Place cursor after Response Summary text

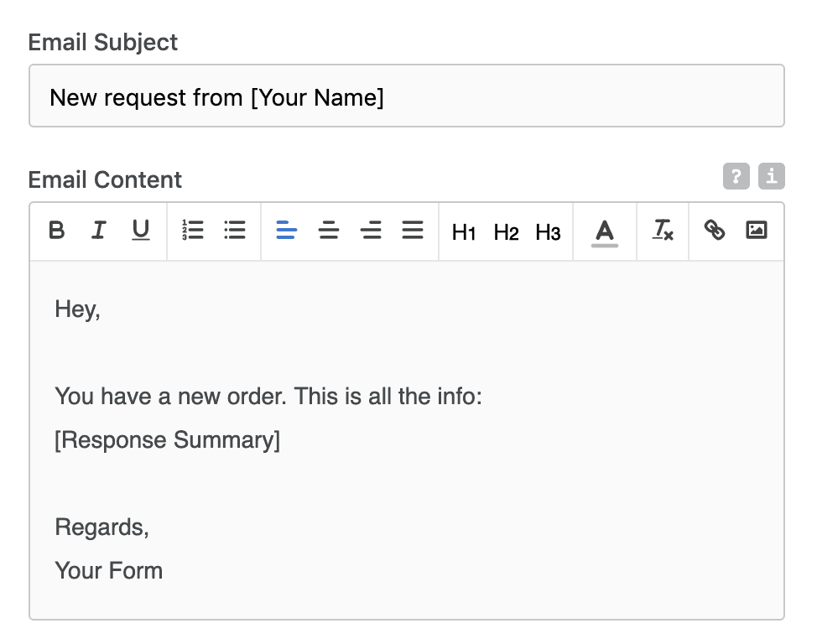tap(281, 440)
